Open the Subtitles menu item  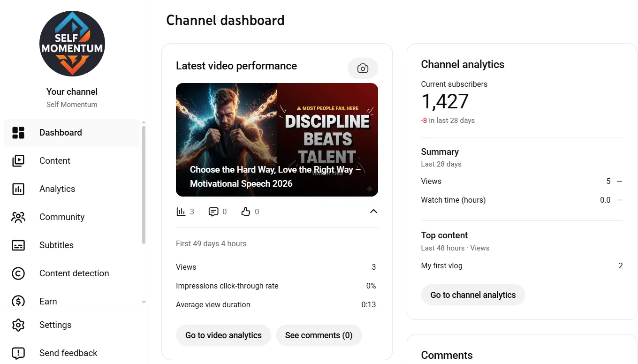point(72,245)
